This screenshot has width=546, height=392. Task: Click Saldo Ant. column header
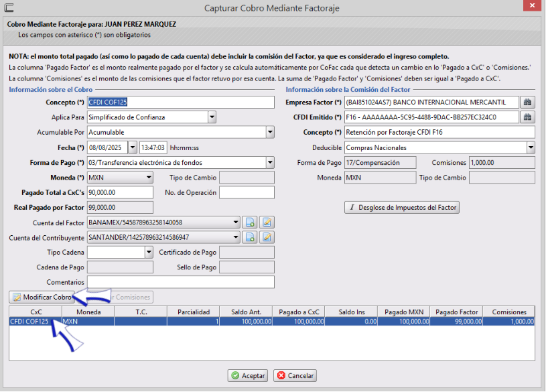[x=246, y=312]
